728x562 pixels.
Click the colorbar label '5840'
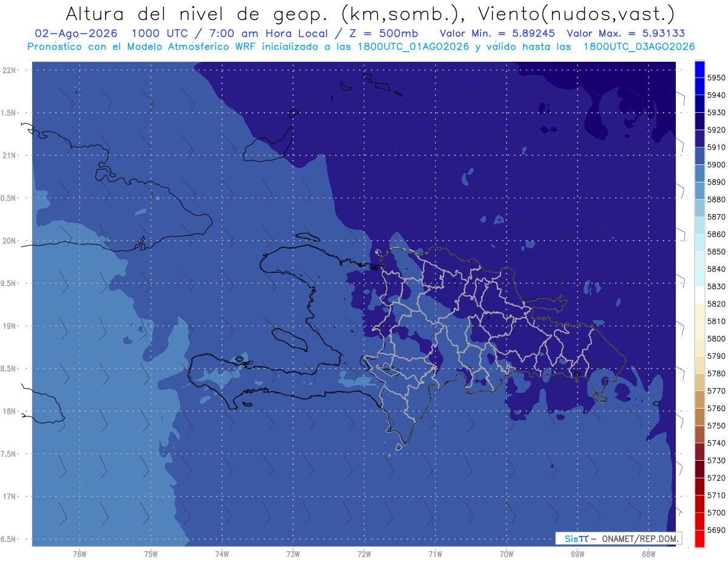tap(716, 269)
